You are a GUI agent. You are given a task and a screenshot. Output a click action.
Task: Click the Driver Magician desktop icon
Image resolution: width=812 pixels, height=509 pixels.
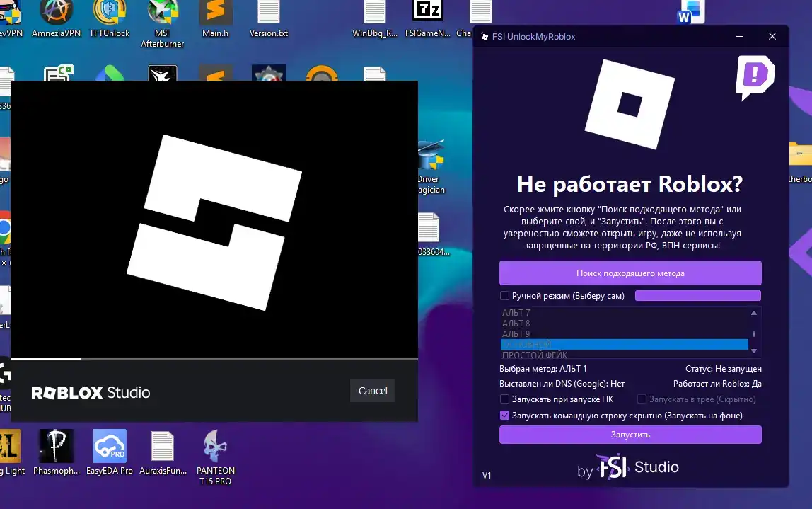click(x=431, y=166)
